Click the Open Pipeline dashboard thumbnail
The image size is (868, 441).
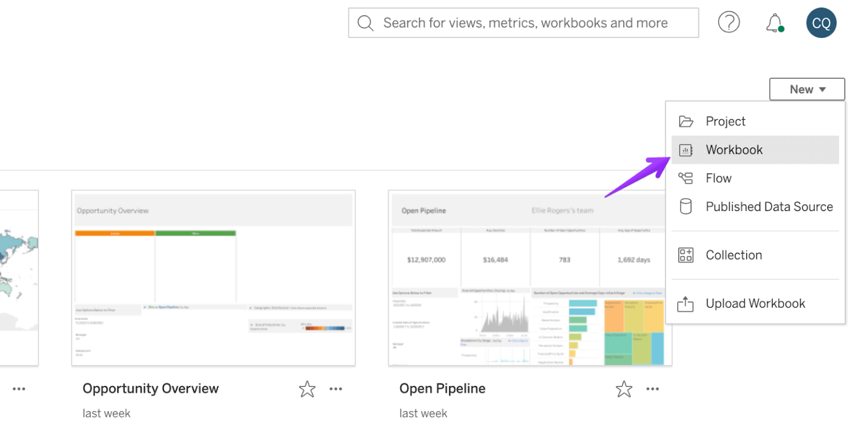tap(530, 278)
